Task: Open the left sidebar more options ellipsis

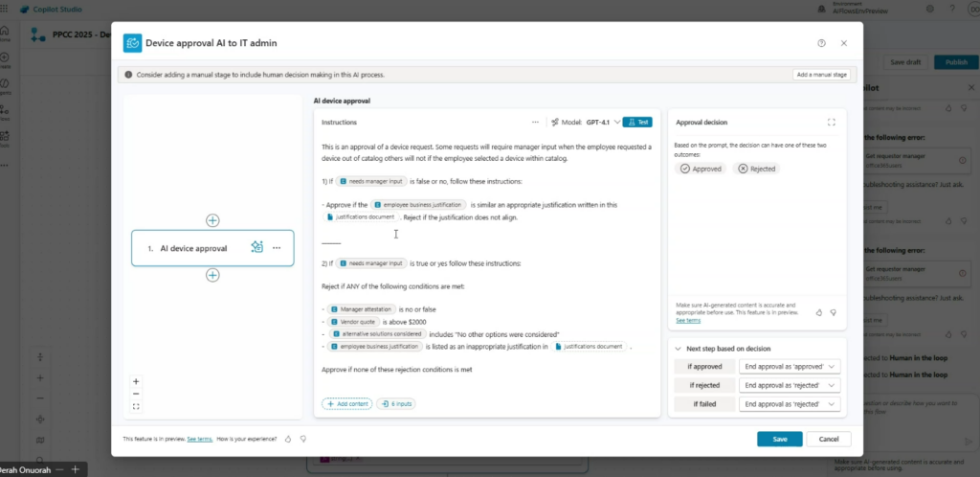Action: coord(4,166)
